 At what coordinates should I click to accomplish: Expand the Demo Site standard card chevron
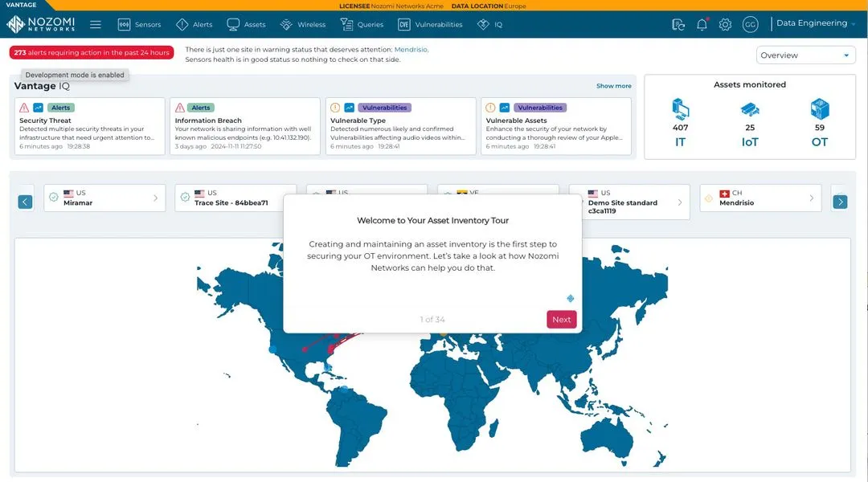click(x=680, y=202)
